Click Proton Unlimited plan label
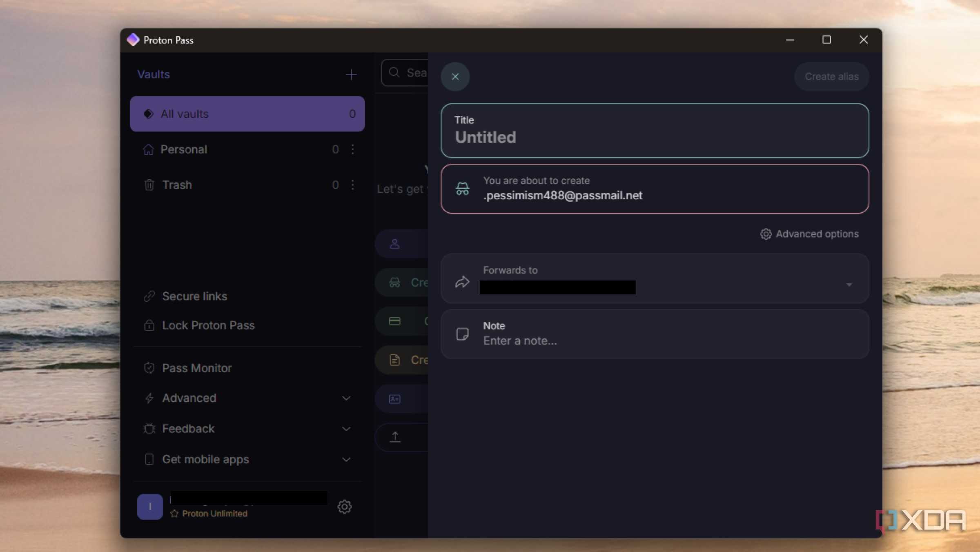980x552 pixels. [214, 514]
